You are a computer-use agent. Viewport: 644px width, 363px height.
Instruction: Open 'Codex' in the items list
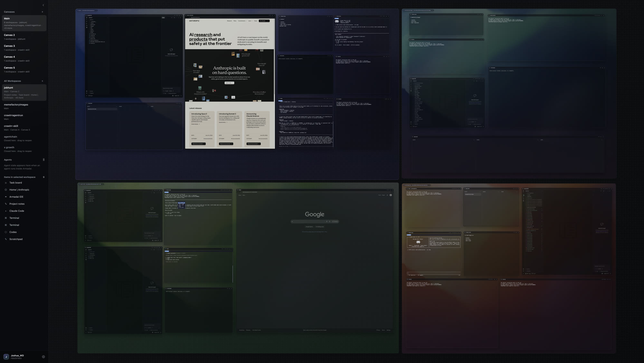tap(13, 232)
